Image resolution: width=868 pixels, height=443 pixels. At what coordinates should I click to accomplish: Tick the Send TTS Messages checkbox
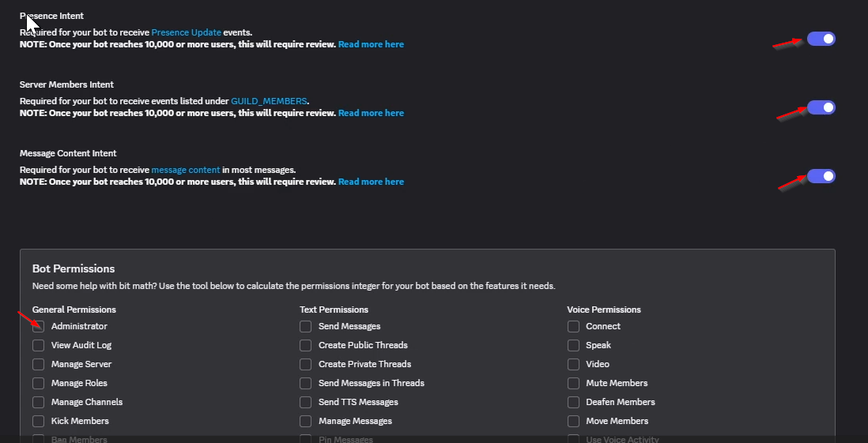point(306,402)
